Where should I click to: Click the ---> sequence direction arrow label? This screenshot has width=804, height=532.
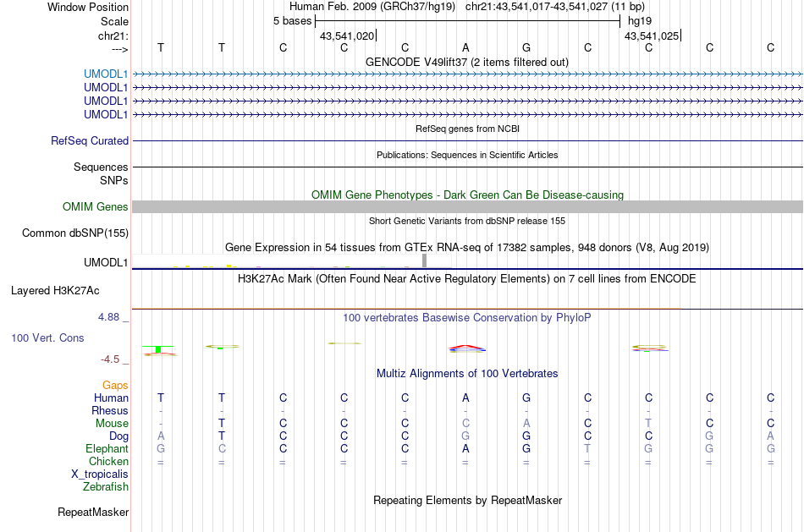(x=120, y=49)
